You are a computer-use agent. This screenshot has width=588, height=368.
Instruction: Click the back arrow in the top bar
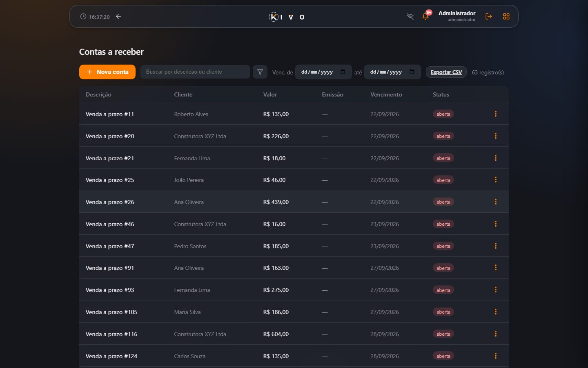tap(118, 16)
